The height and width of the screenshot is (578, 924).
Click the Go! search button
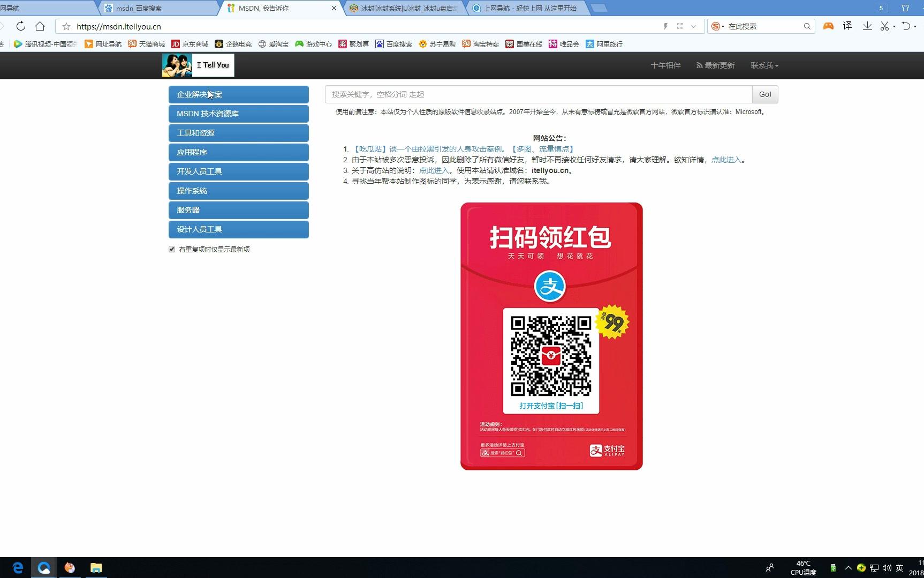765,94
